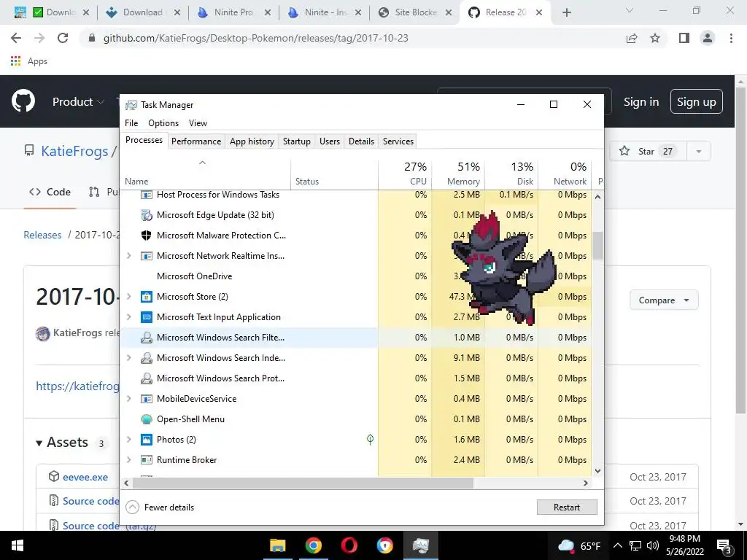Switch to the App history tab
This screenshot has width=747, height=560.
pyautogui.click(x=252, y=141)
